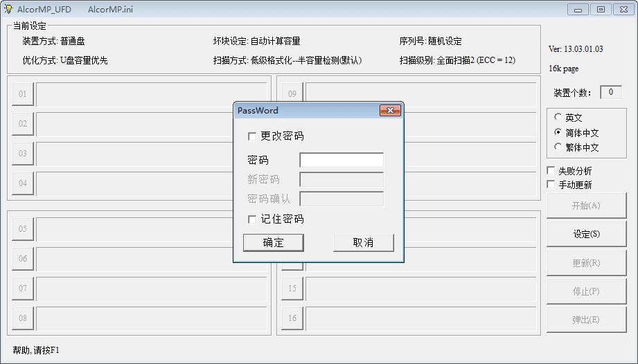Select device slot 09 button
The image size is (638, 364).
292,94
